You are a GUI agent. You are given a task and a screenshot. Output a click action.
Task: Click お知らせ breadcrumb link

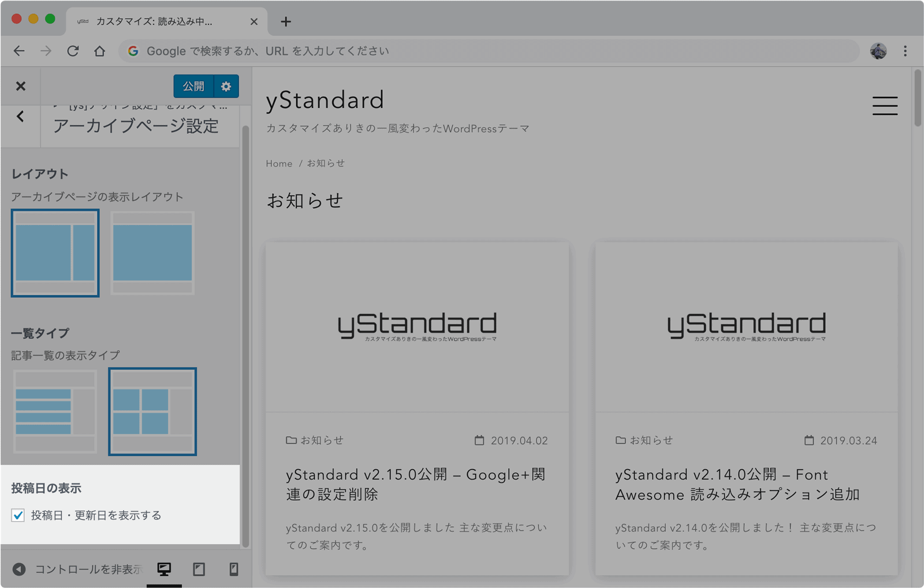click(326, 164)
